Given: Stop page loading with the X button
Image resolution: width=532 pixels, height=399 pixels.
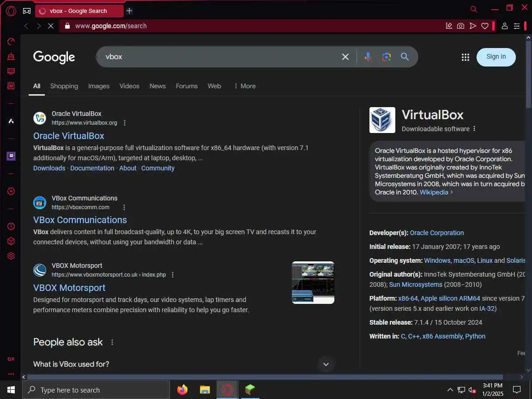Looking at the screenshot, I should 50,26.
